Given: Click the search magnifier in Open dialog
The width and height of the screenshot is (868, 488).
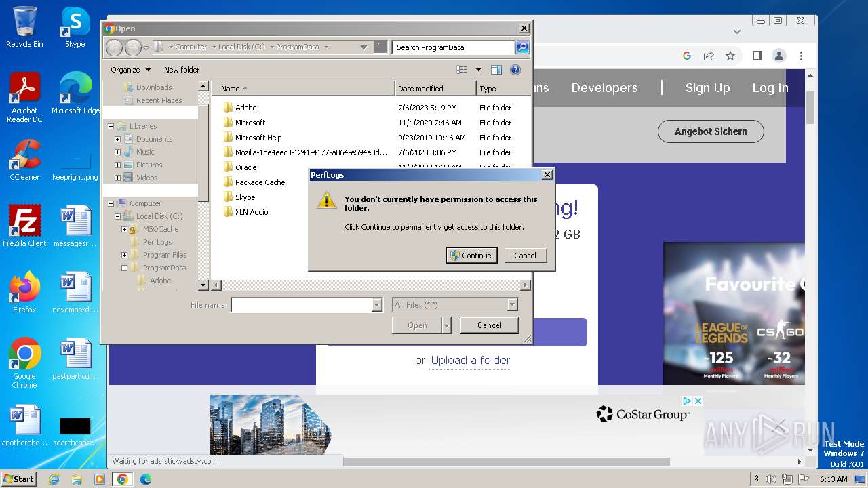Looking at the screenshot, I should click(522, 47).
